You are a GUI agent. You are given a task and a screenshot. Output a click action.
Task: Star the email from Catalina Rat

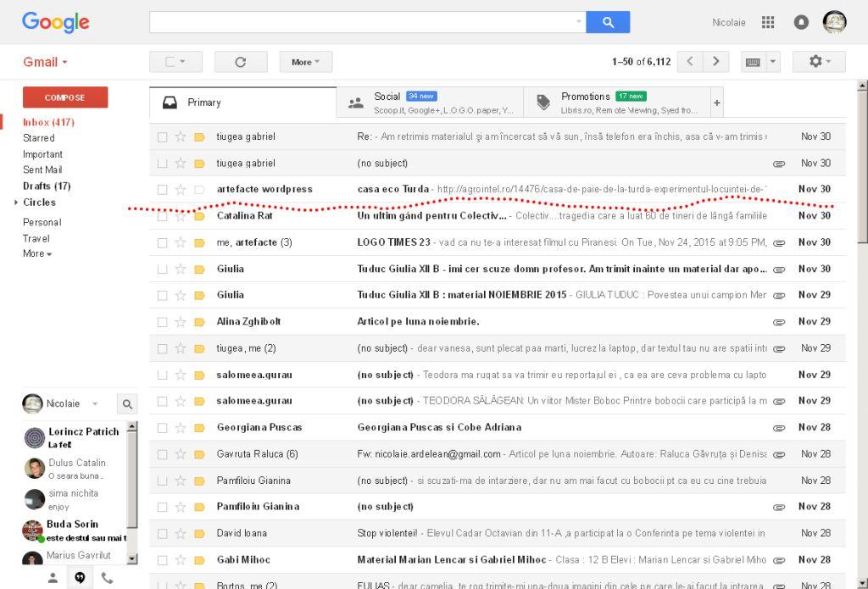pos(180,216)
